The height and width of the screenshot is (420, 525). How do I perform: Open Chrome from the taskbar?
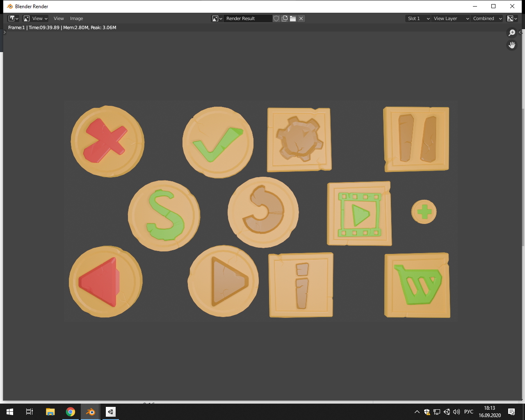pyautogui.click(x=71, y=412)
